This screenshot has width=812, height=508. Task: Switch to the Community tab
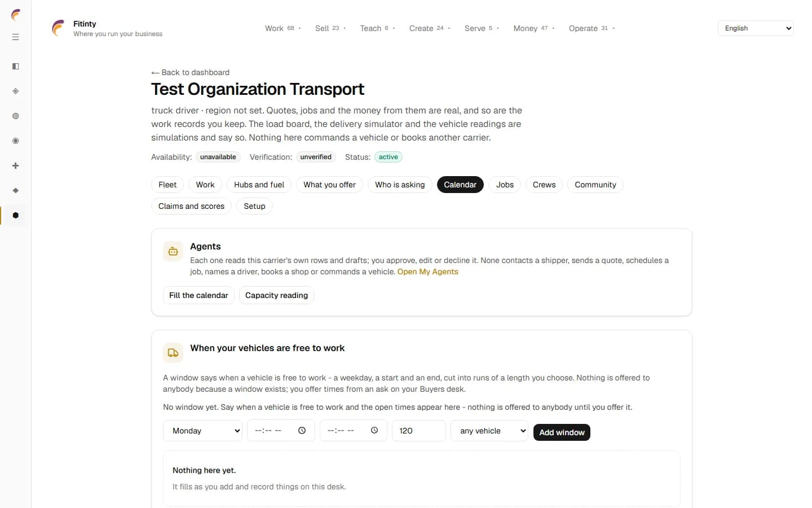coord(595,185)
